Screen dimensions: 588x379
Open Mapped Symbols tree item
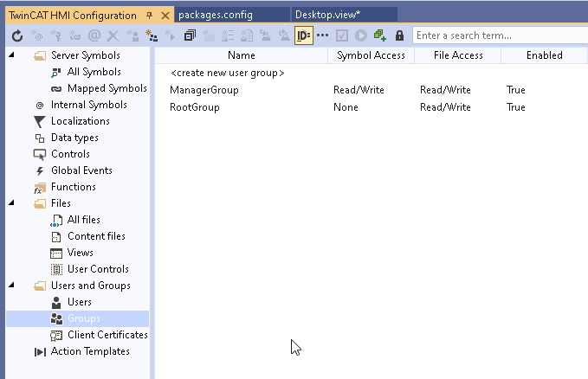tap(107, 88)
